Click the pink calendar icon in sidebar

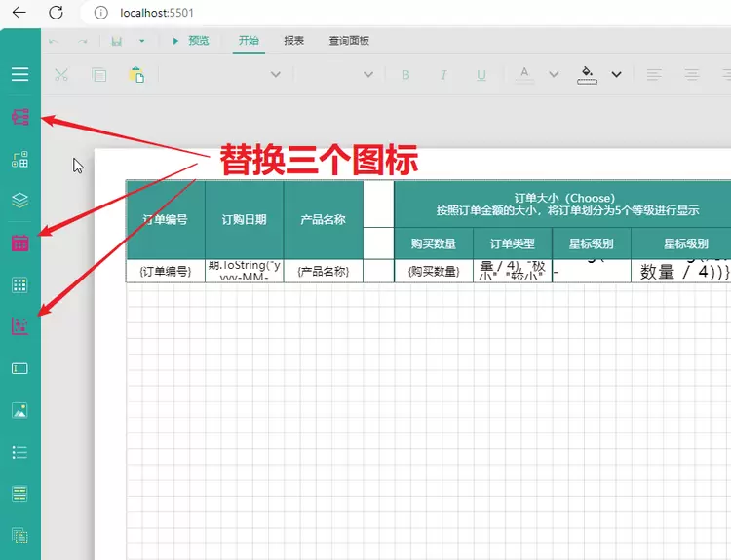(19, 243)
